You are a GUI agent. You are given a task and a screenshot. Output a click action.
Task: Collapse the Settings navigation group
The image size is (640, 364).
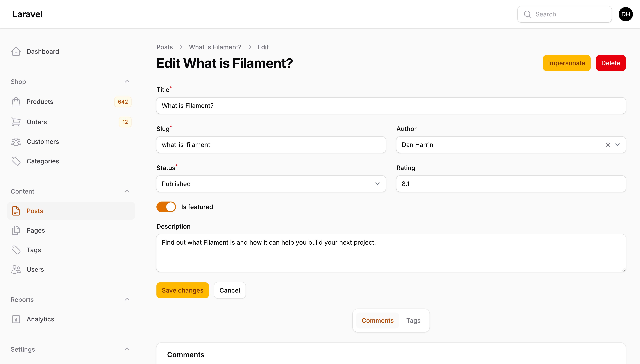[x=127, y=349]
